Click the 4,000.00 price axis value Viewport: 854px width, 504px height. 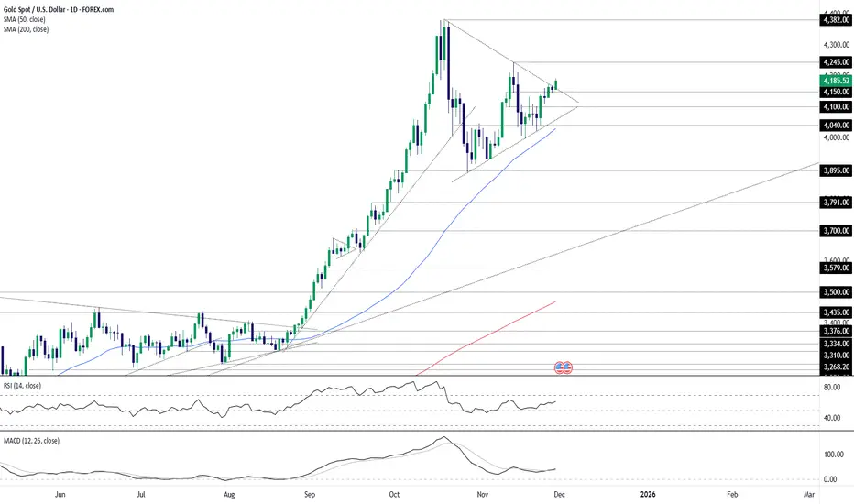click(837, 137)
